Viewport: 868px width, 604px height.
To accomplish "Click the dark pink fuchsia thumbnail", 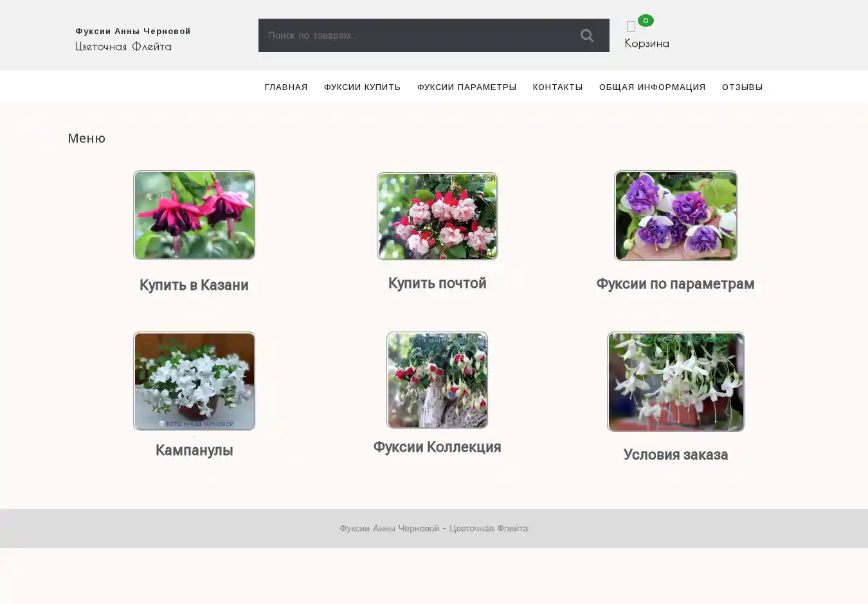I will [194, 215].
